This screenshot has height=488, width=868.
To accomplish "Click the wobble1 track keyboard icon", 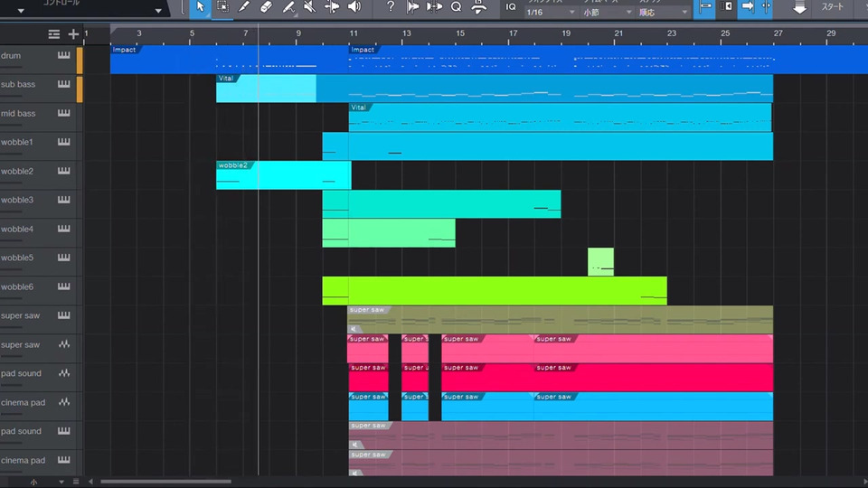I will tap(64, 142).
